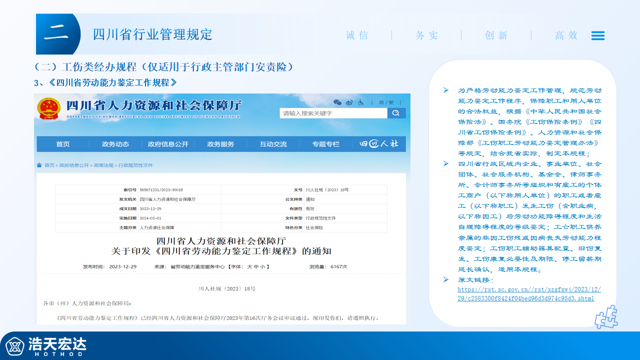The width and height of the screenshot is (640, 360).
Task: Click the 简/繁 language switch link
Action: (x=386, y=102)
